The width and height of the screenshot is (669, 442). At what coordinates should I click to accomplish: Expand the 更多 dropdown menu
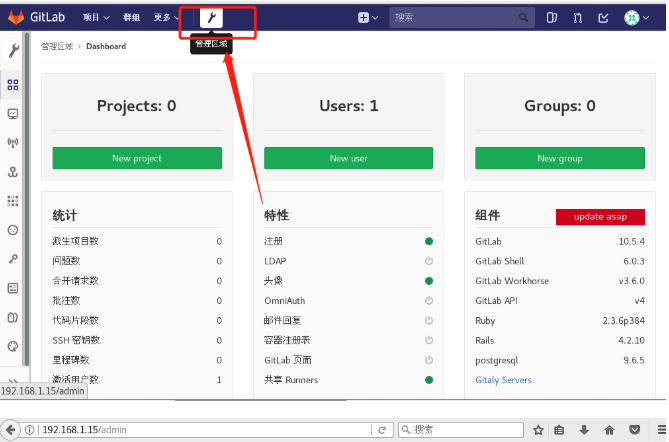tap(166, 17)
